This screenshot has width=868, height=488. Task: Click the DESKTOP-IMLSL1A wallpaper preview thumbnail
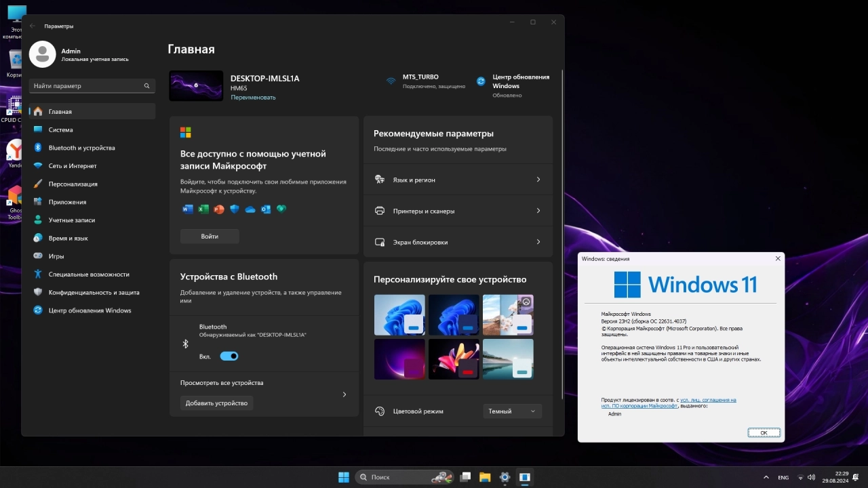click(196, 86)
